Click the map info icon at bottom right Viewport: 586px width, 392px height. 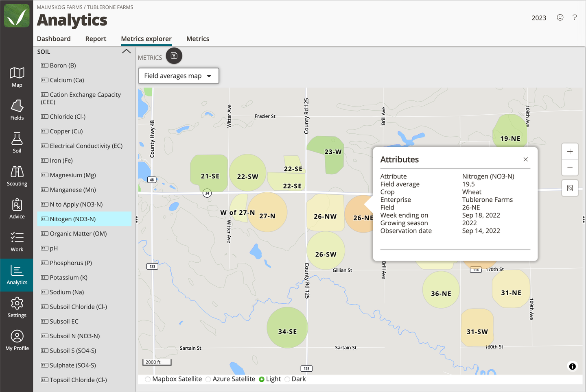[x=572, y=366]
